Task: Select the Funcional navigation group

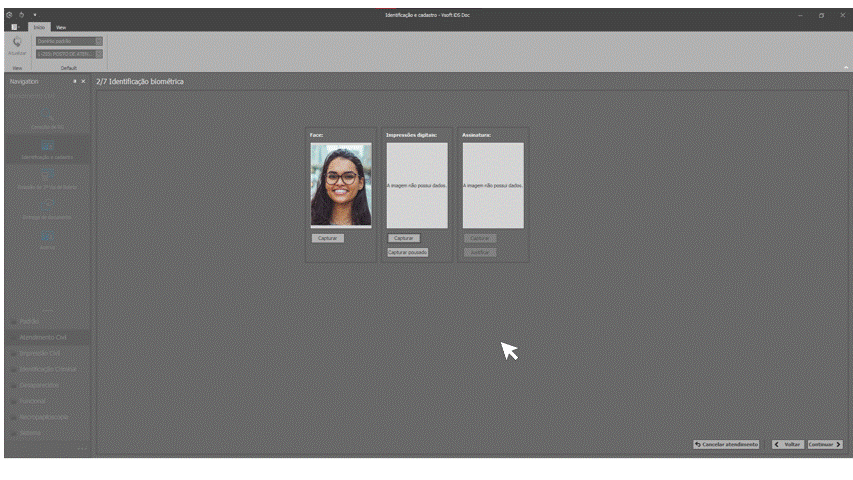Action: (47, 401)
